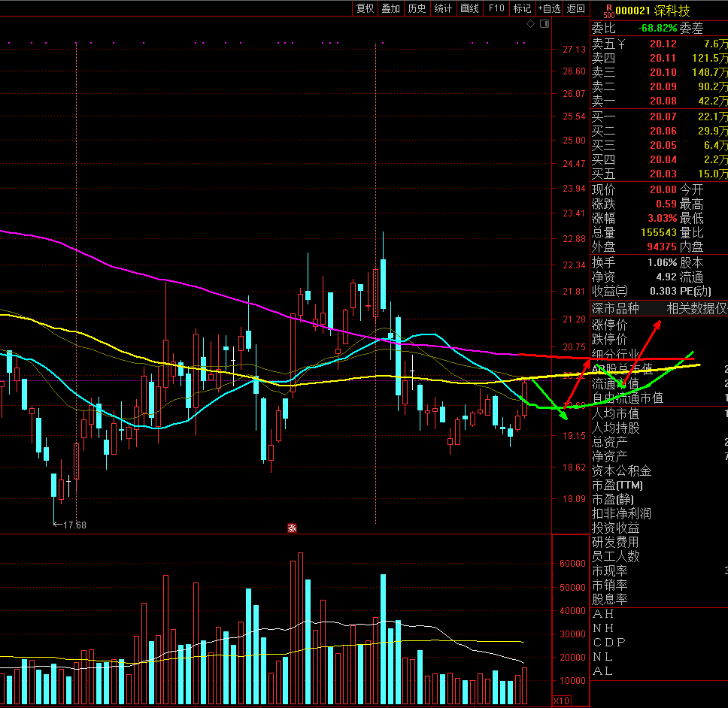Open the 统计 statistics tool
This screenshot has width=728, height=708.
(443, 8)
